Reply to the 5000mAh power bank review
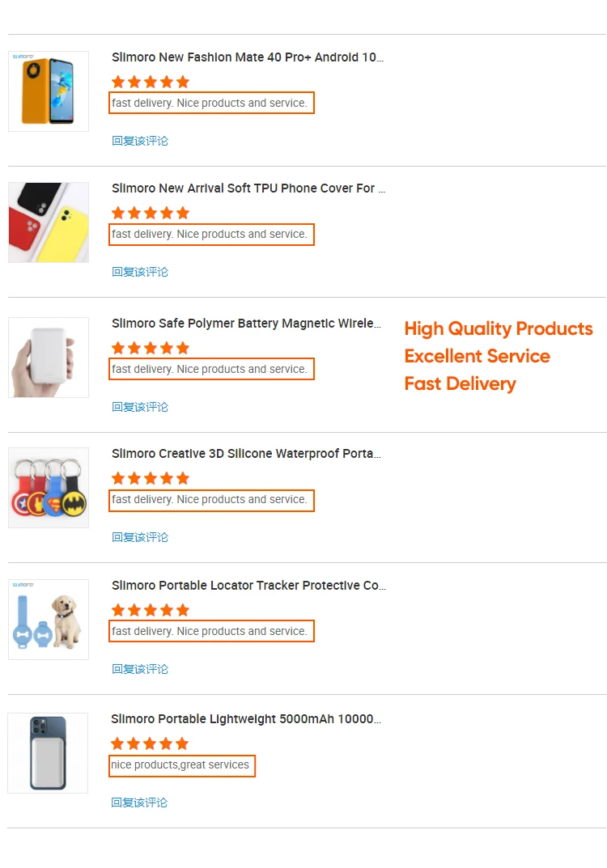The height and width of the screenshot is (868, 607). (140, 802)
